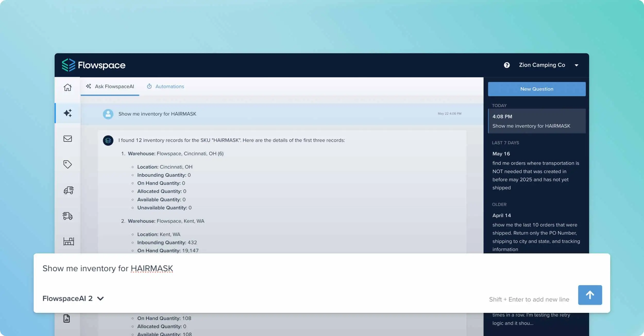Open the Messages envelope icon in the sidebar
The width and height of the screenshot is (644, 336).
(x=68, y=139)
